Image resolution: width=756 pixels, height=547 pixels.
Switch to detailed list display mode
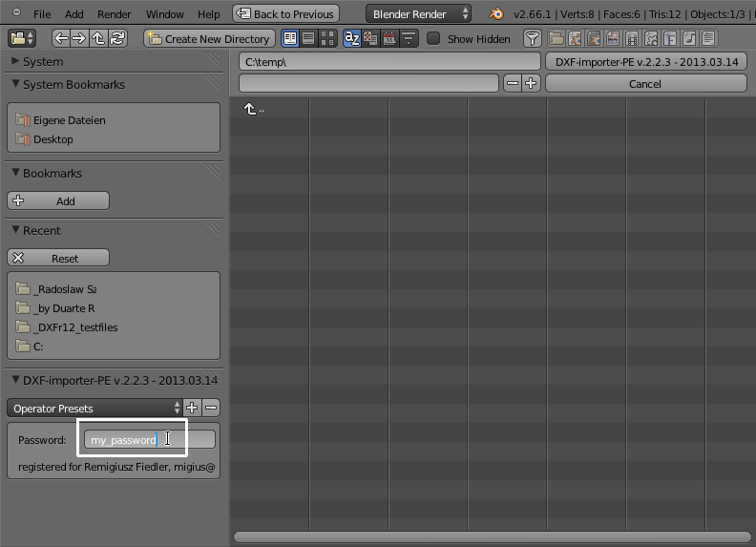308,38
